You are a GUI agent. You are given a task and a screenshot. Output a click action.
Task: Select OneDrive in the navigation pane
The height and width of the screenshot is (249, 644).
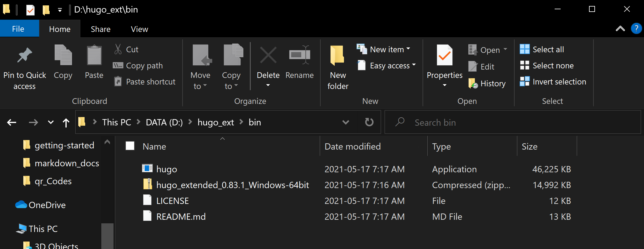(40, 205)
